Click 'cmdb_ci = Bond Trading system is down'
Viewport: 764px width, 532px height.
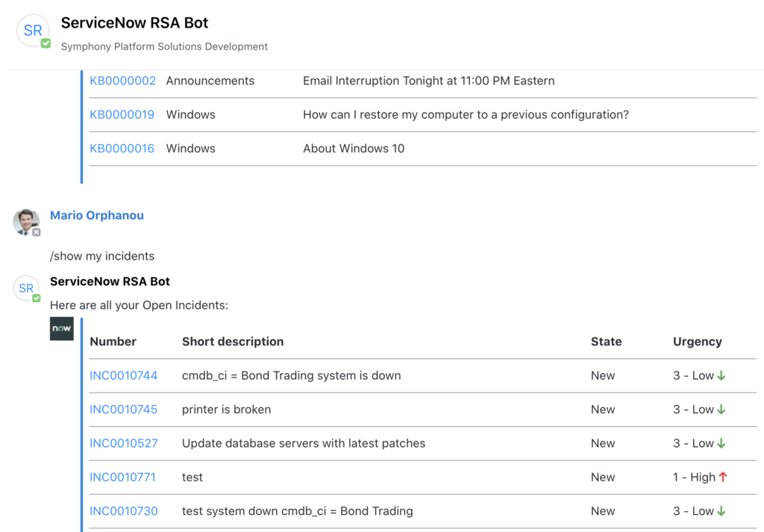tap(292, 375)
